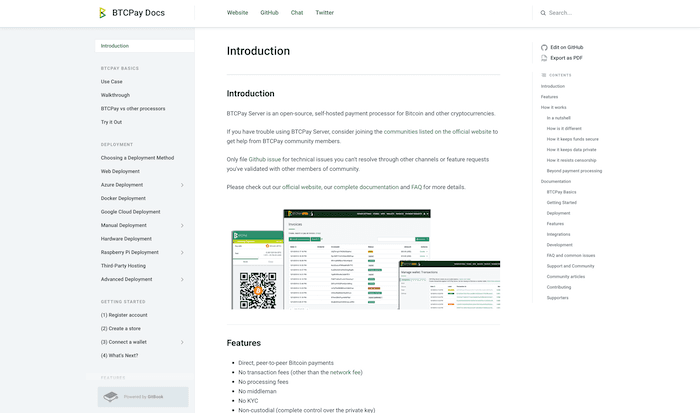This screenshot has height=413, width=700.
Task: Select Docker Deployment in the sidebar
Action: coord(123,198)
